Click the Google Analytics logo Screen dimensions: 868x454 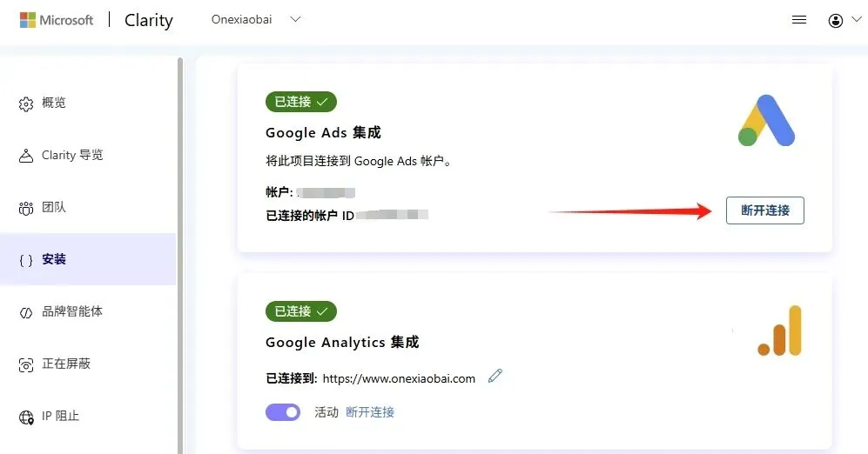(779, 330)
